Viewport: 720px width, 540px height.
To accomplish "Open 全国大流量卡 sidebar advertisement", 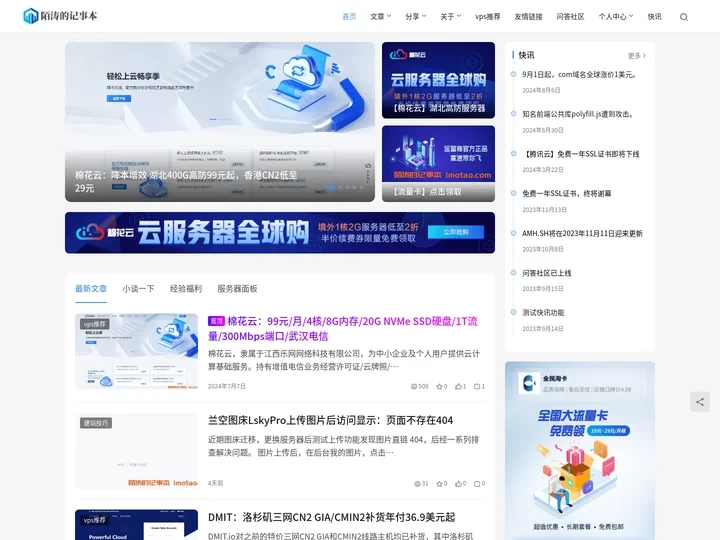I will (x=580, y=450).
